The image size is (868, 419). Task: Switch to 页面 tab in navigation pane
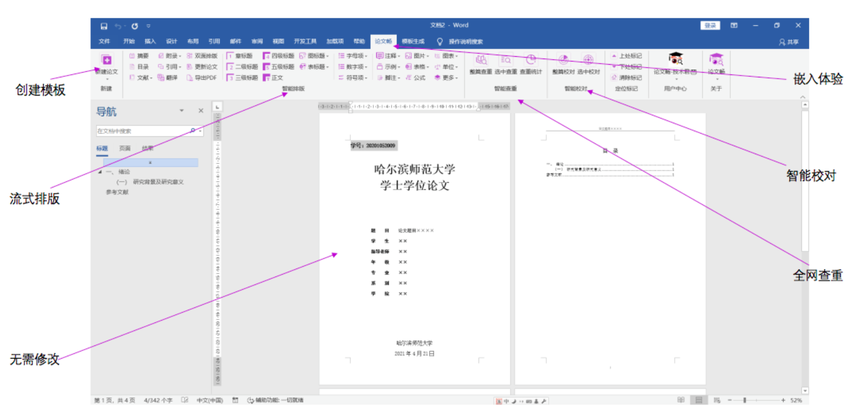(x=124, y=149)
